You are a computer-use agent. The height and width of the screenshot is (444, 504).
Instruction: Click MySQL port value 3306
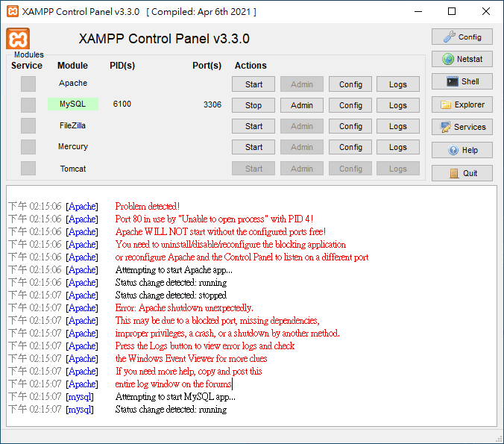point(212,104)
